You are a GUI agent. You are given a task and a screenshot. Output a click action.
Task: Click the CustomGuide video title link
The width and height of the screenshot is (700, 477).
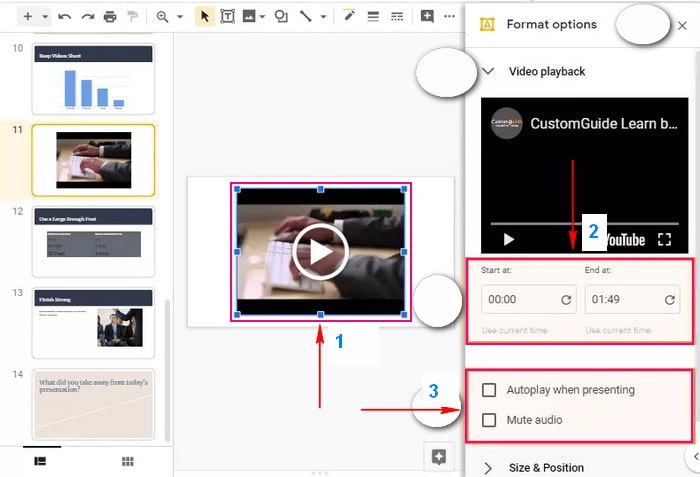pyautogui.click(x=604, y=123)
